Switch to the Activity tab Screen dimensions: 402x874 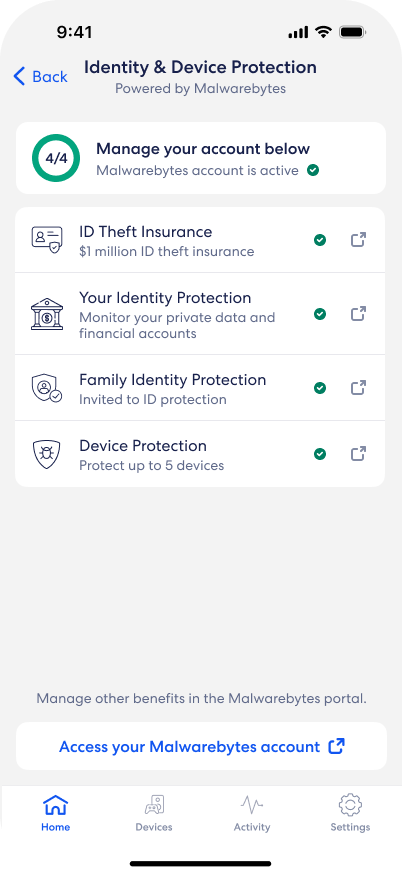coord(252,813)
